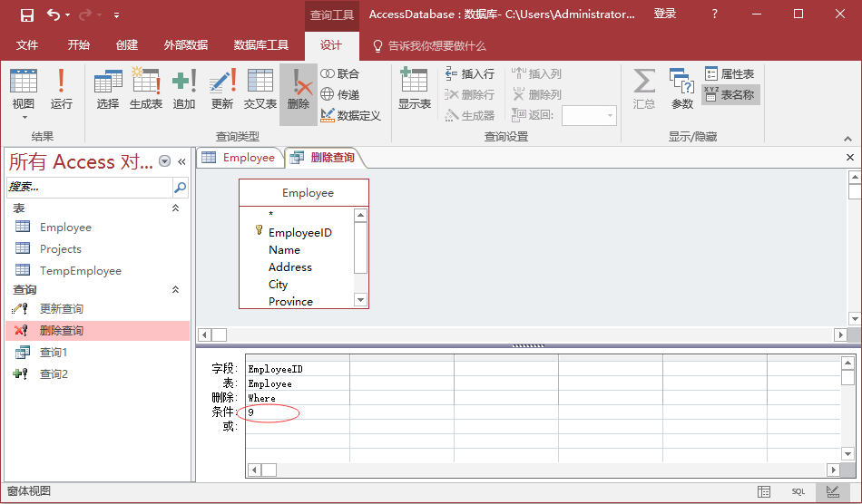Collapse the 表 (Tables) group in navigation
This screenshot has height=504, width=862.
click(x=176, y=208)
